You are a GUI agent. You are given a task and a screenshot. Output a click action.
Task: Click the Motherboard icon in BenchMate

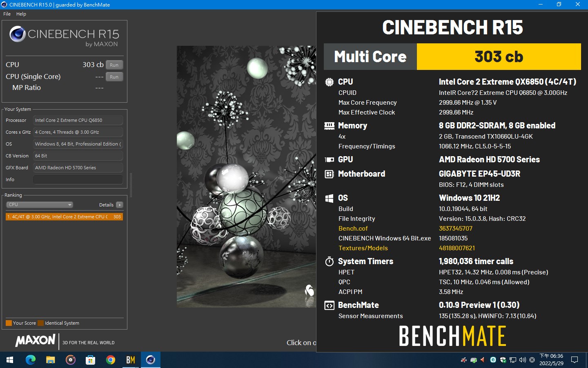[329, 174]
